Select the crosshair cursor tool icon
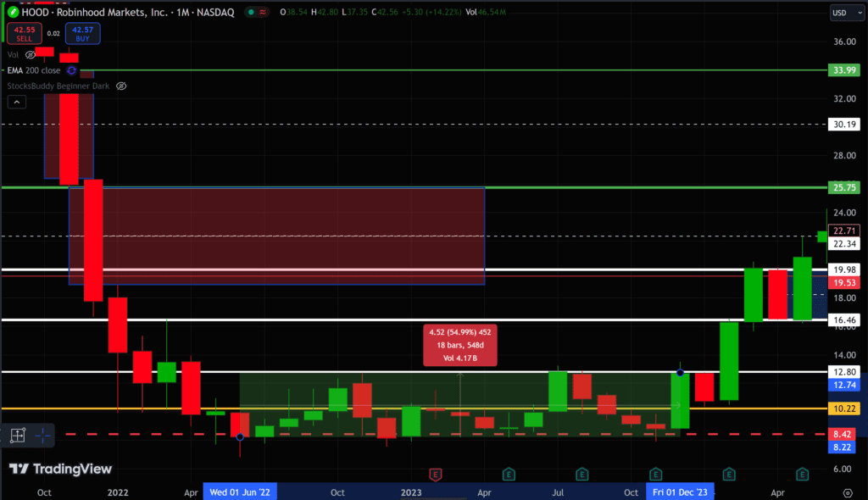Image resolution: width=868 pixels, height=500 pixels. tap(42, 436)
